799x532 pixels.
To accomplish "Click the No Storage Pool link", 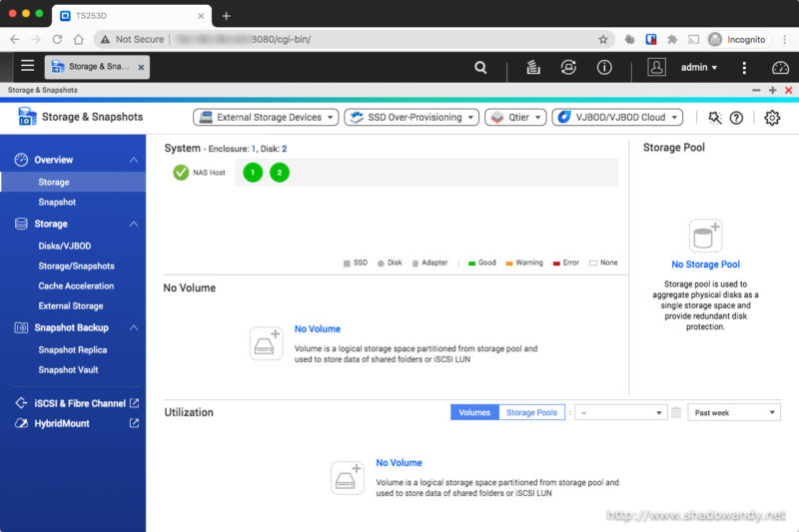I will pyautogui.click(x=705, y=265).
